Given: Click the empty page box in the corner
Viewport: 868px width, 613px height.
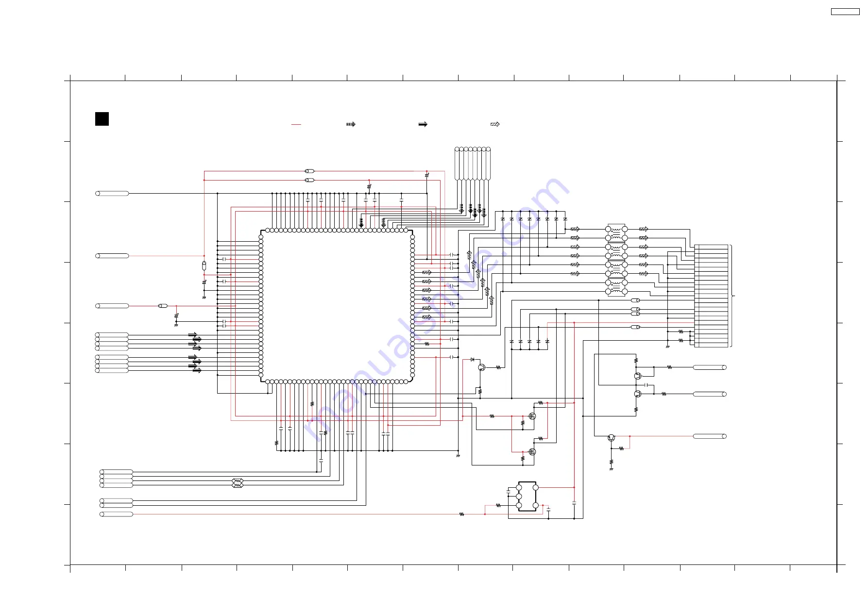Looking at the screenshot, I should click(x=845, y=12).
